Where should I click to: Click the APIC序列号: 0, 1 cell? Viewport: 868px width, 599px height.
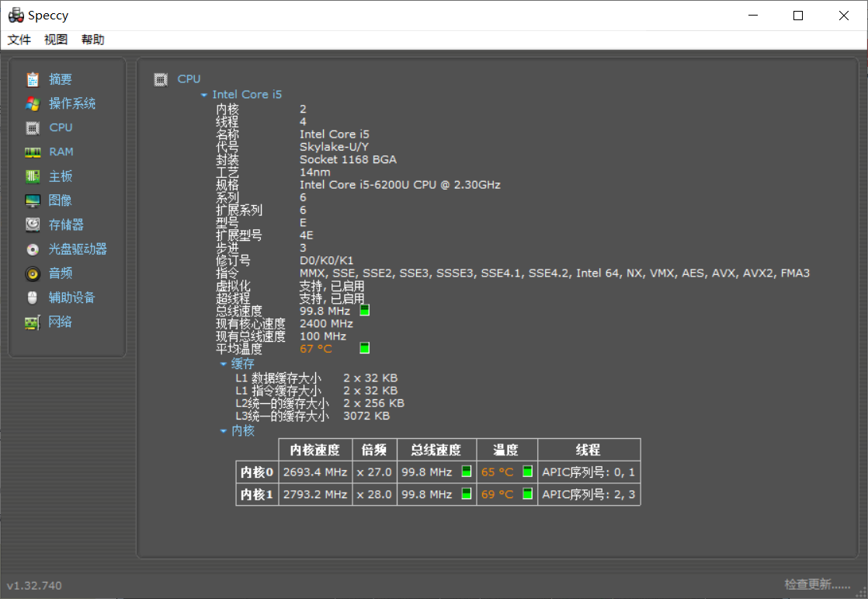(x=589, y=472)
